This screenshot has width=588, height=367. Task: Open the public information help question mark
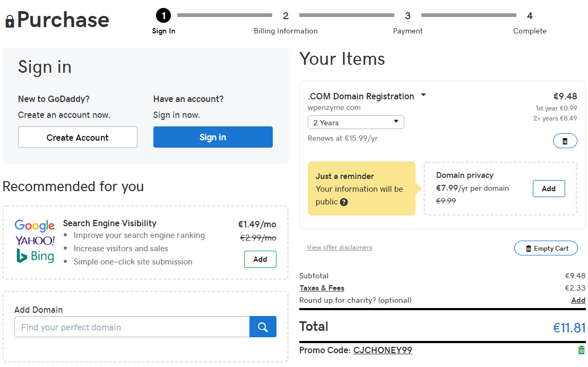click(x=344, y=202)
